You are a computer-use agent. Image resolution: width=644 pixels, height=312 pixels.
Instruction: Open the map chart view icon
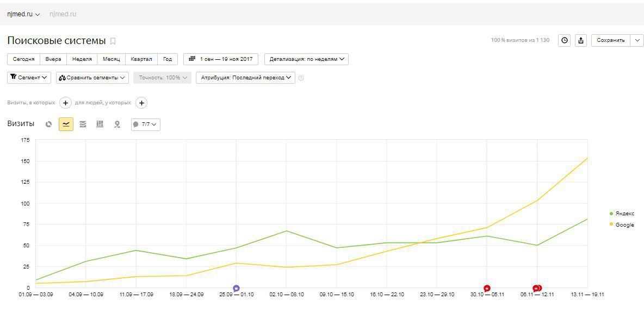pyautogui.click(x=117, y=124)
